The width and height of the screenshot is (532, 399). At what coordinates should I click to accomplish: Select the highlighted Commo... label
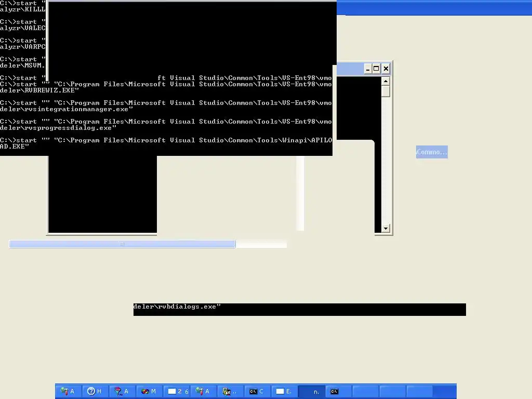point(432,152)
